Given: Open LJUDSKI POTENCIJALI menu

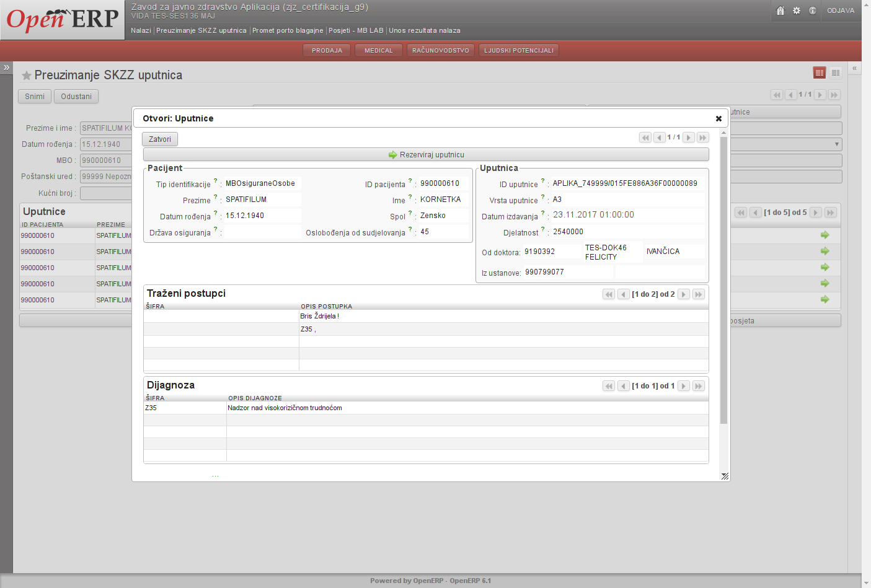Looking at the screenshot, I should tap(519, 50).
